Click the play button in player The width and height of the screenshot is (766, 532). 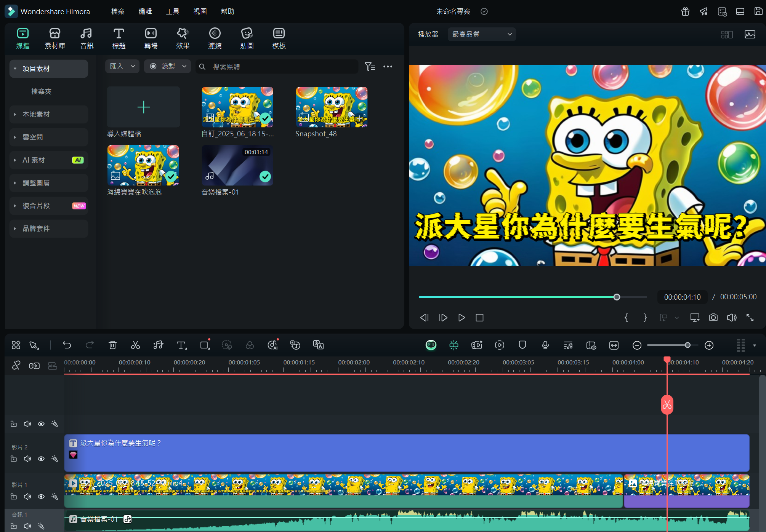pyautogui.click(x=462, y=318)
